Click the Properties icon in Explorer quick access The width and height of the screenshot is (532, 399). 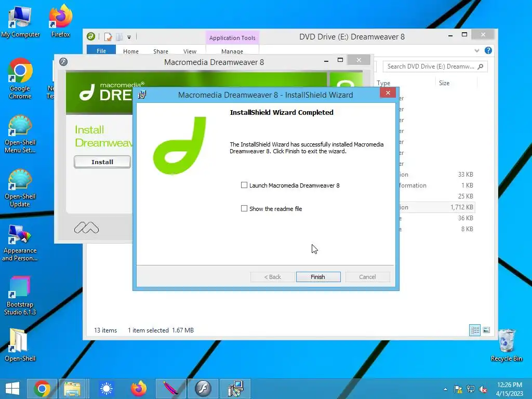pos(108,37)
